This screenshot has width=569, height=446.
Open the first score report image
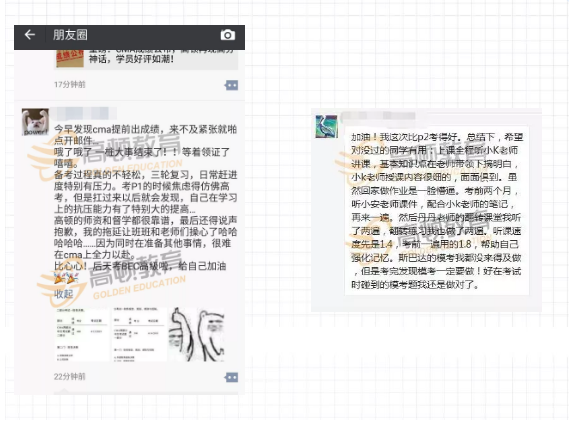[82, 335]
